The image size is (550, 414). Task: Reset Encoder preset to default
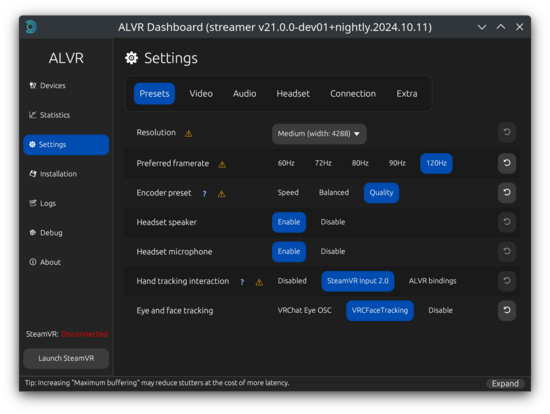coord(507,193)
